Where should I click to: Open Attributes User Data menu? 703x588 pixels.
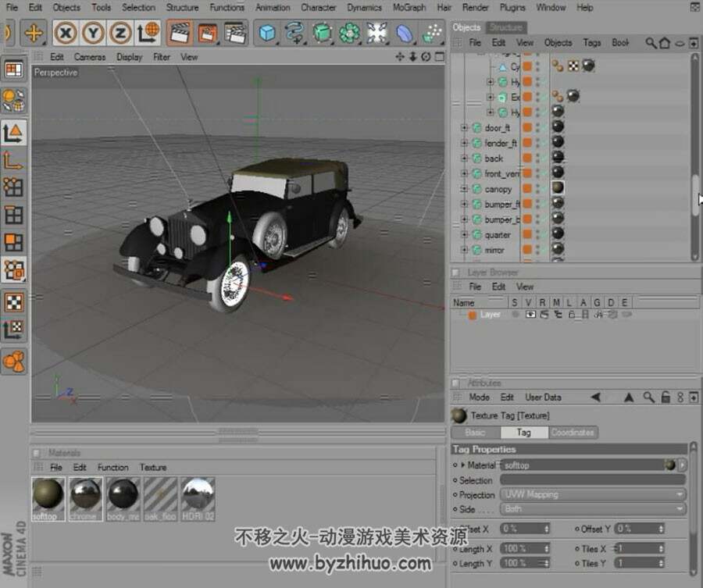tap(543, 397)
